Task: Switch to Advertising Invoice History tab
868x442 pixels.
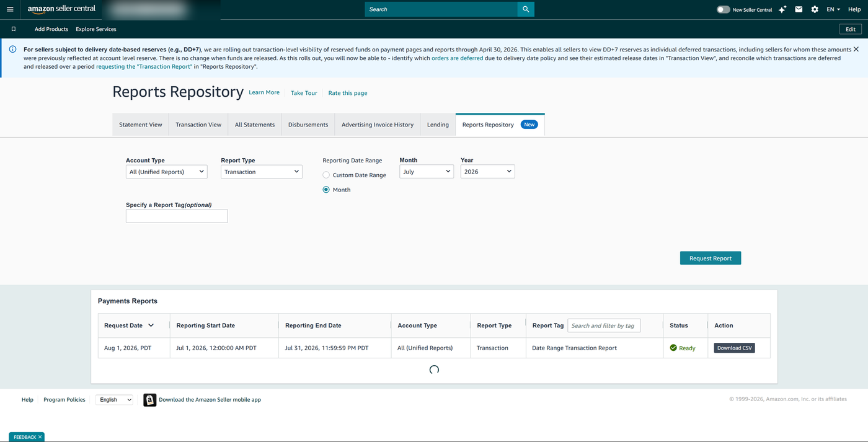Action: click(x=378, y=125)
